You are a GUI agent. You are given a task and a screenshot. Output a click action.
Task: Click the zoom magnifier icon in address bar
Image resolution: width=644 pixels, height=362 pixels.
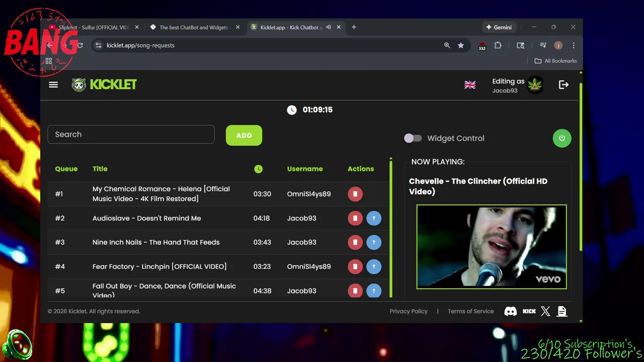[447, 45]
